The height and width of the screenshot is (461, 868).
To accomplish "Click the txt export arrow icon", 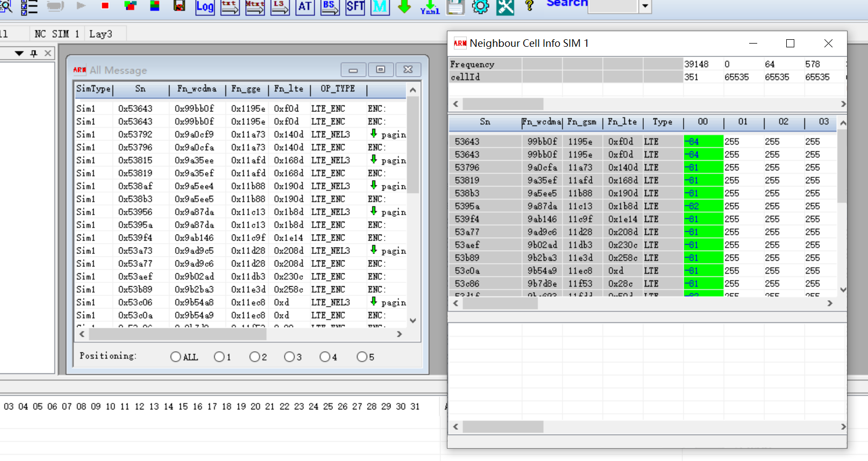I will coord(230,6).
